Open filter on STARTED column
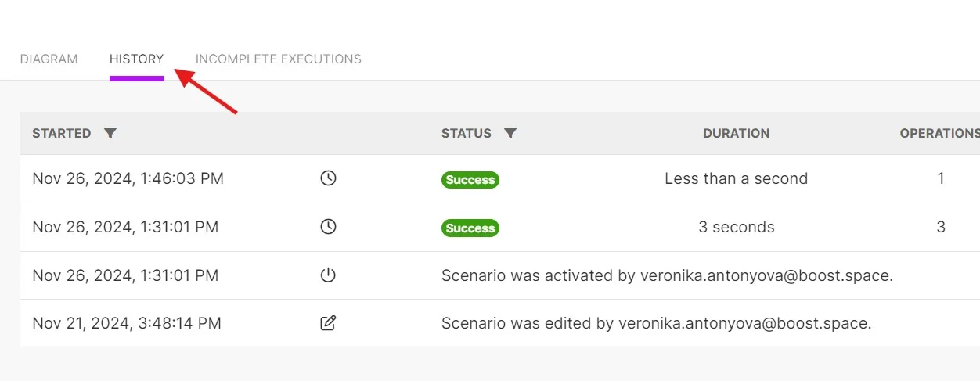Image resolution: width=980 pixels, height=381 pixels. [x=110, y=133]
